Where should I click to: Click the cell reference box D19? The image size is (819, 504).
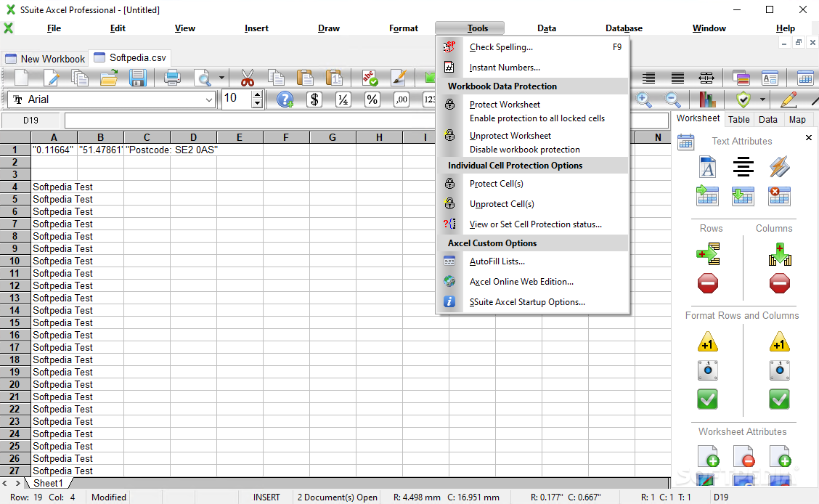pos(30,121)
